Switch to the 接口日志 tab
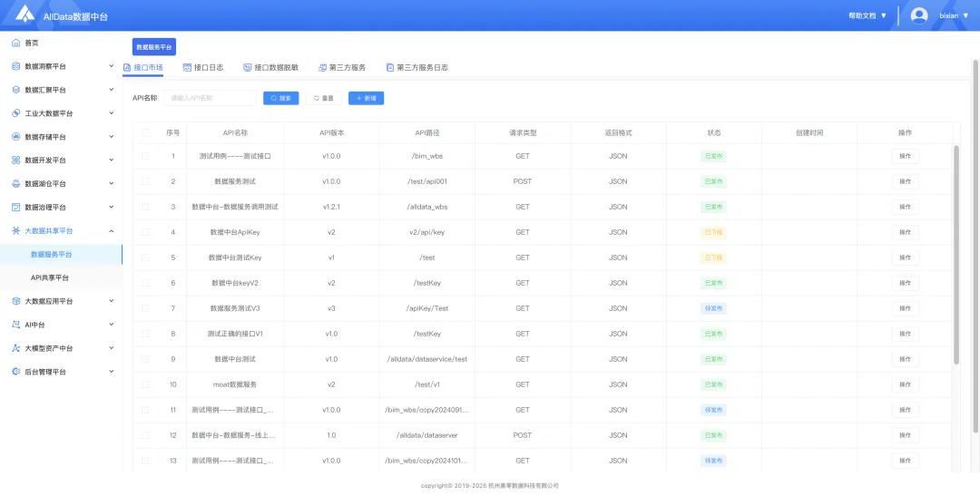Viewport: 980px width, 496px height. tap(203, 67)
